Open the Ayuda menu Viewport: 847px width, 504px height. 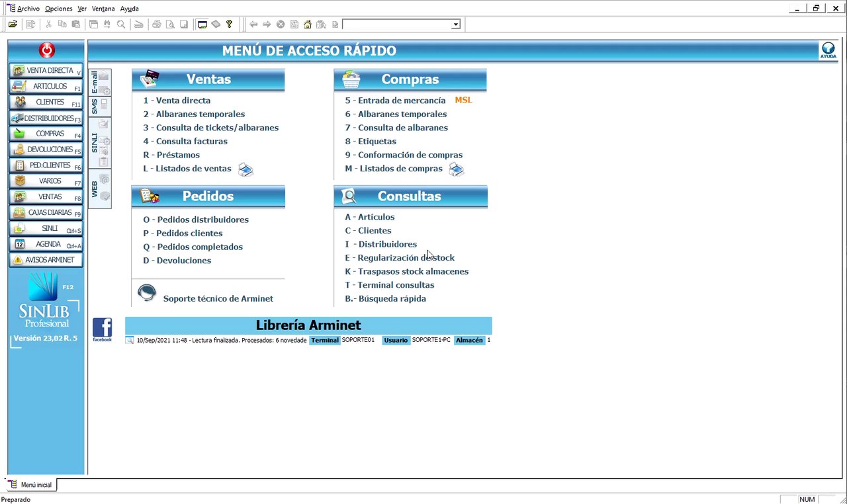(x=130, y=9)
